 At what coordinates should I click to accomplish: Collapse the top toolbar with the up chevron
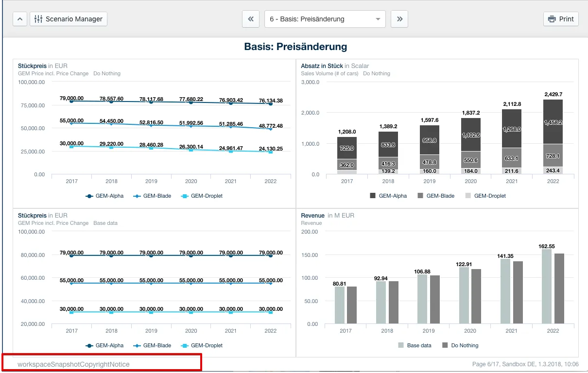tap(19, 19)
